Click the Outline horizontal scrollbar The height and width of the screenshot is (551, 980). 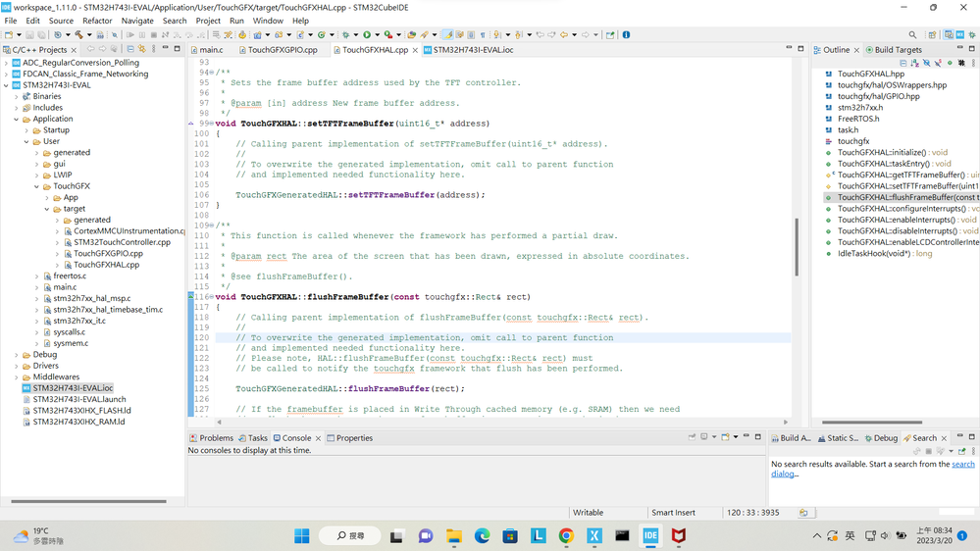[x=872, y=423]
